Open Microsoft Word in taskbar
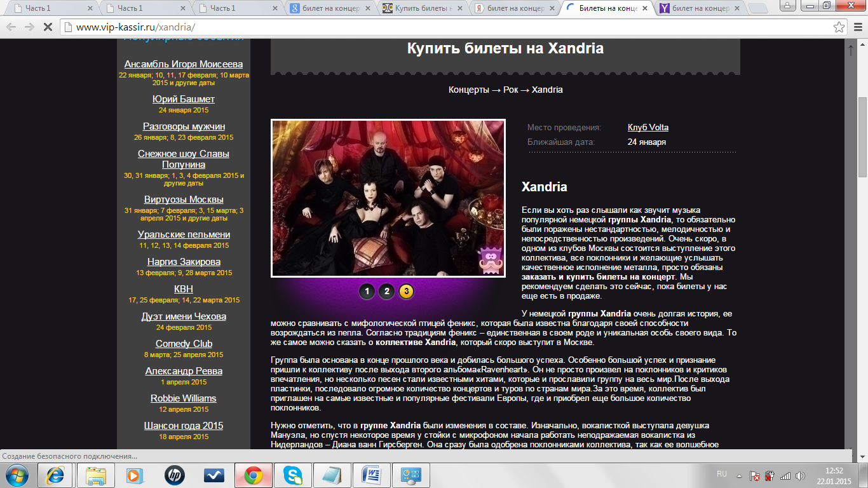 pos(372,475)
